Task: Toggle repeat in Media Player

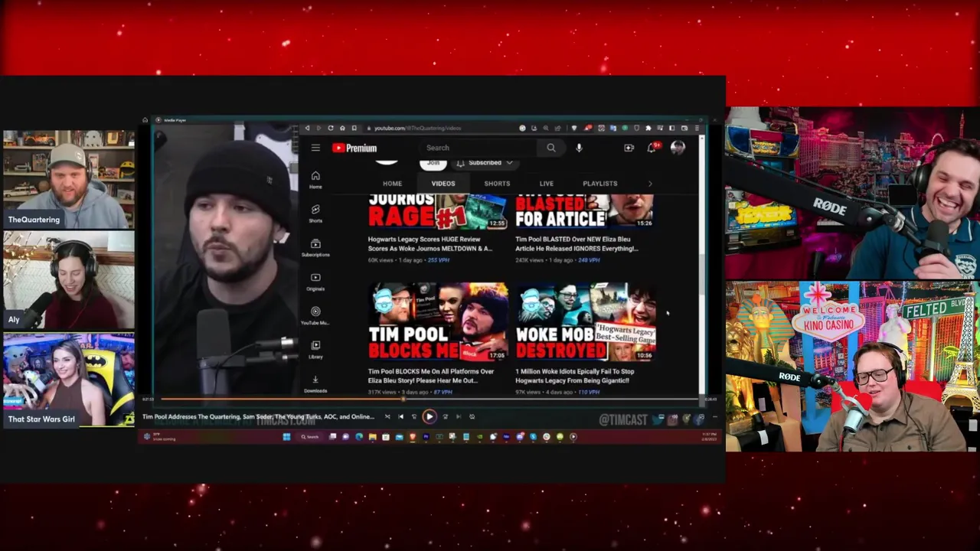Action: coord(472,416)
